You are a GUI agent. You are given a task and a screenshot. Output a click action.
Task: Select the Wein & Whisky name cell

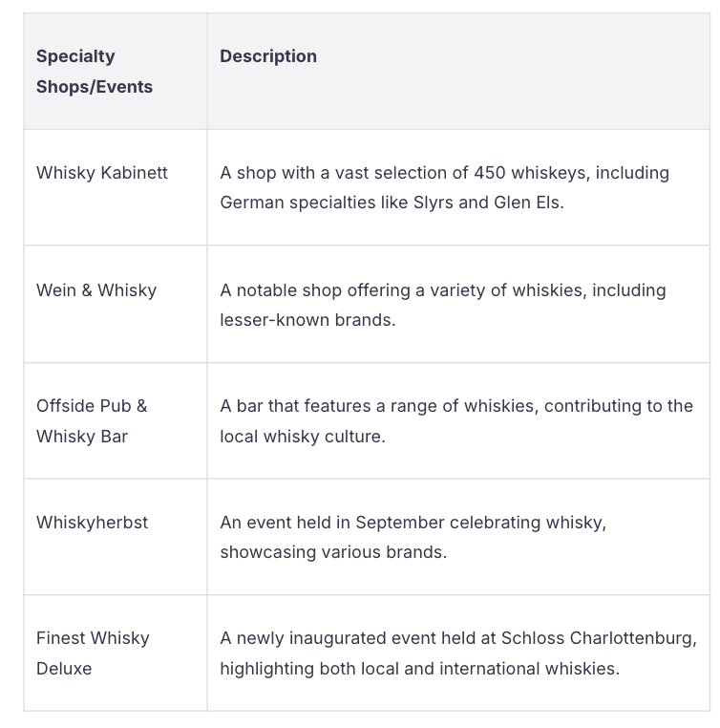(x=96, y=290)
